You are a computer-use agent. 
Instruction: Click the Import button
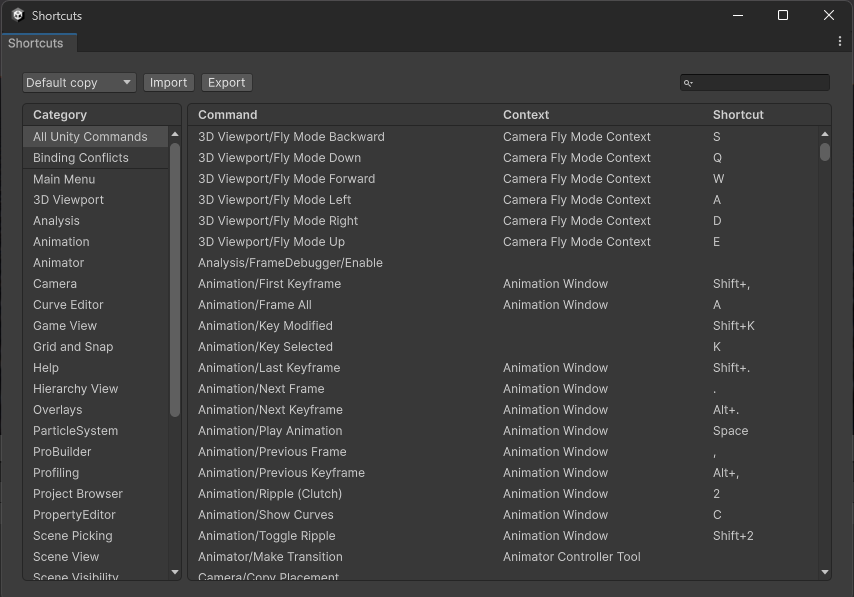pos(168,83)
